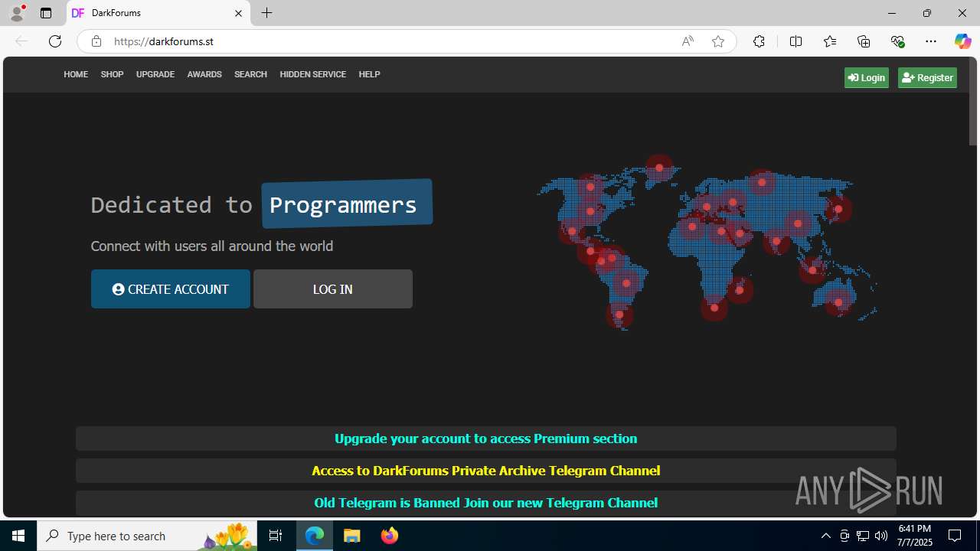Open Collections panel
The image size is (980, 551).
tap(864, 41)
